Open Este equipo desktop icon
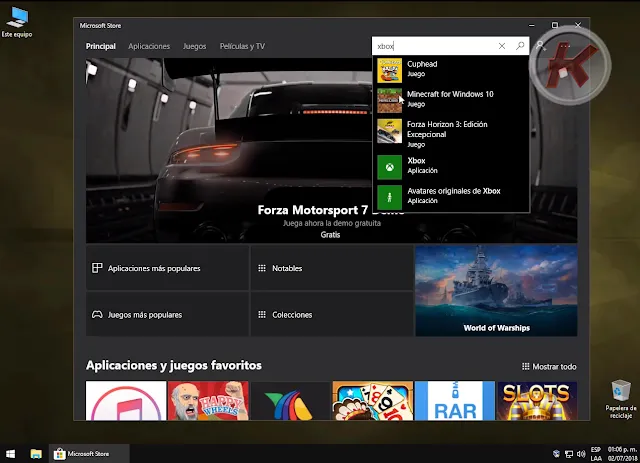 click(x=17, y=22)
